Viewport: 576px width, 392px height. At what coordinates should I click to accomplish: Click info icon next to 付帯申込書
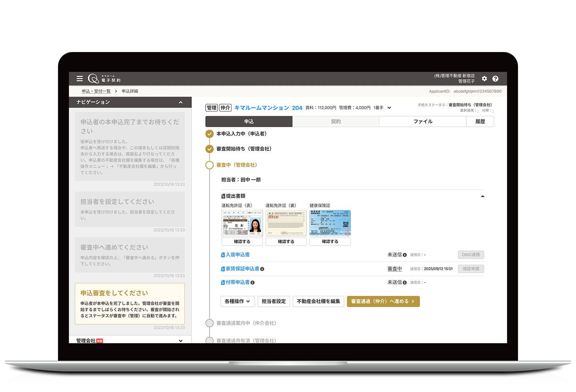252,283
